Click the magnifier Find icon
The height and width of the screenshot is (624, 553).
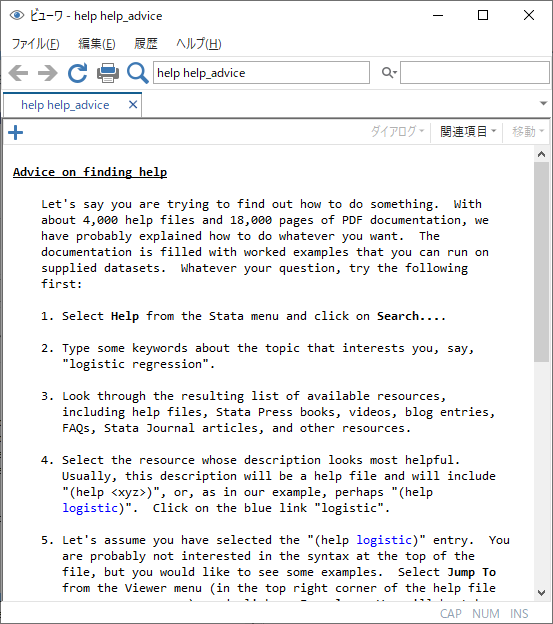pyautogui.click(x=138, y=73)
